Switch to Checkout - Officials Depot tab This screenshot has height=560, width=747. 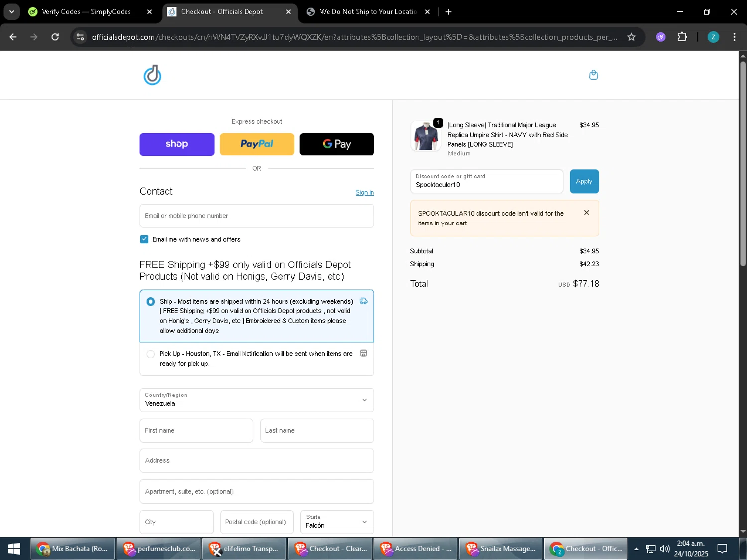pyautogui.click(x=229, y=12)
